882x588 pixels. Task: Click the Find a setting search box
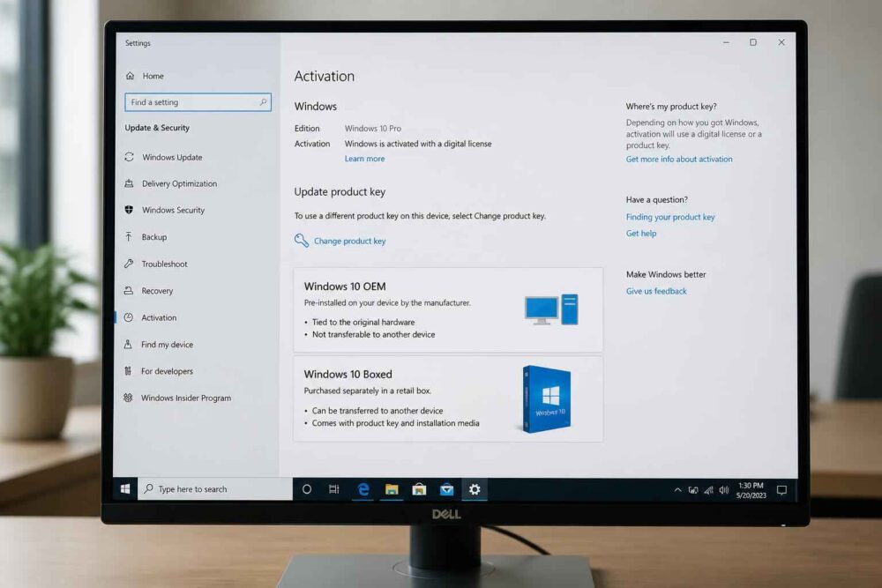[x=198, y=102]
